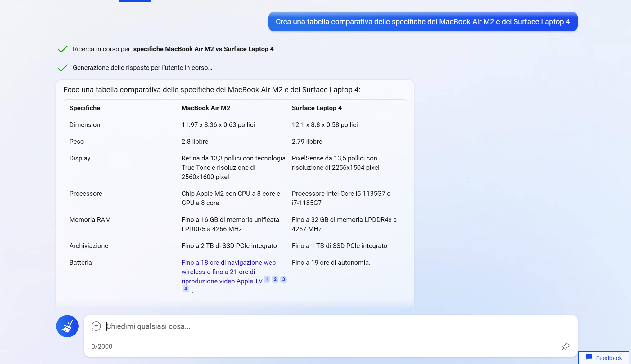The width and height of the screenshot is (631, 364).
Task: Open citation badge 4 below the battery link
Action: point(186,288)
